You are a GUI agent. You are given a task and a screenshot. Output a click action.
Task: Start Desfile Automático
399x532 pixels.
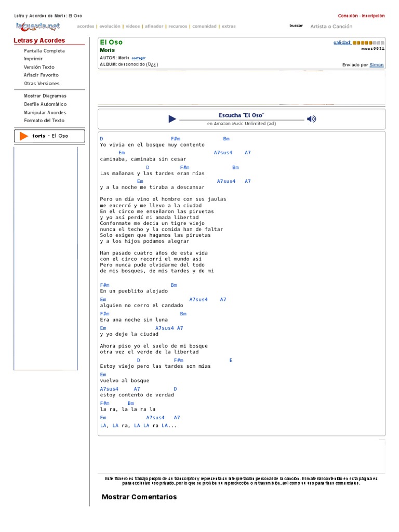click(45, 104)
